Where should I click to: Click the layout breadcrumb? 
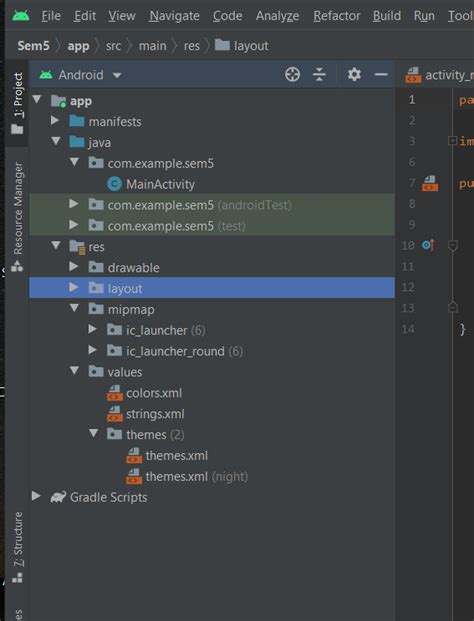pyautogui.click(x=241, y=46)
